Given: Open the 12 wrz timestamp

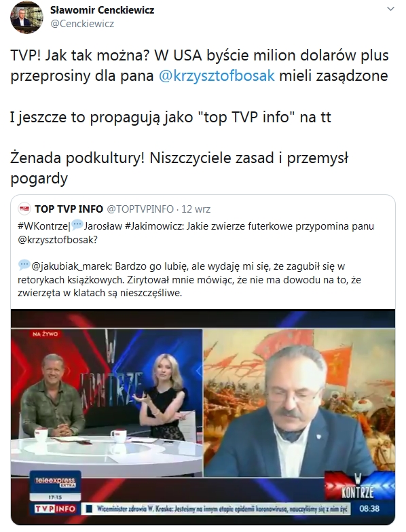Looking at the screenshot, I should (x=196, y=209).
